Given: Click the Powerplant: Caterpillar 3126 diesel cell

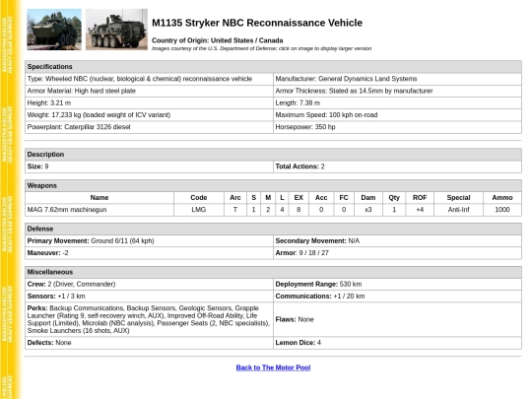Looking at the screenshot, I should pos(149,127).
